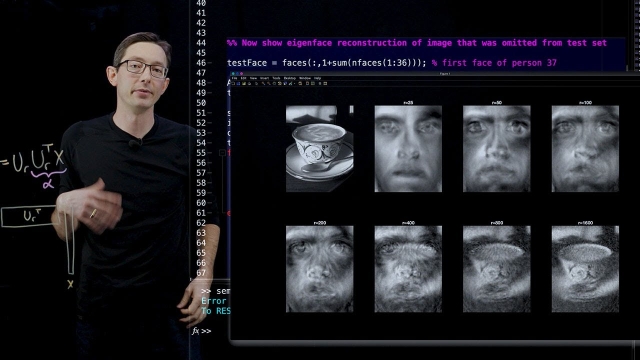Open the Insert menu in figure window
The width and height of the screenshot is (640, 360).
point(264,78)
